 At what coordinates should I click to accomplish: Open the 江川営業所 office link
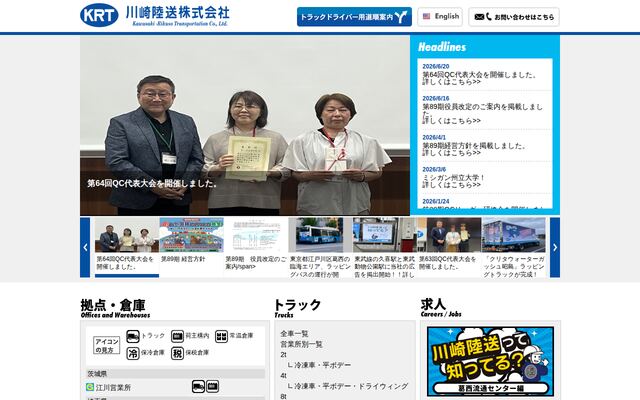[113, 387]
